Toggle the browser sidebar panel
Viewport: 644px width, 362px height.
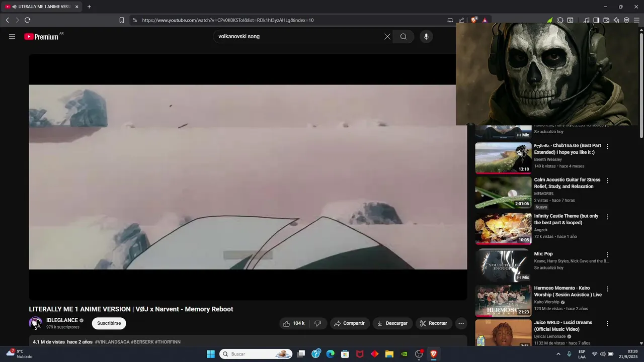click(x=596, y=20)
